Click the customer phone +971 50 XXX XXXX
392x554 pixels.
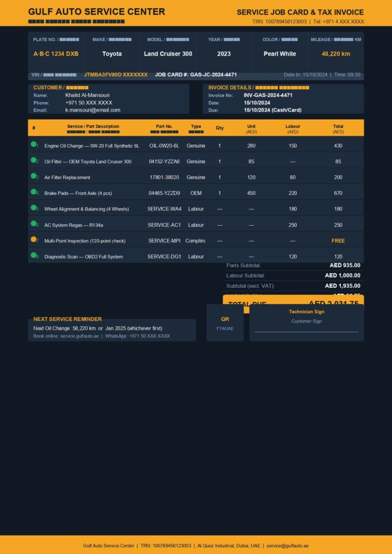(x=89, y=103)
